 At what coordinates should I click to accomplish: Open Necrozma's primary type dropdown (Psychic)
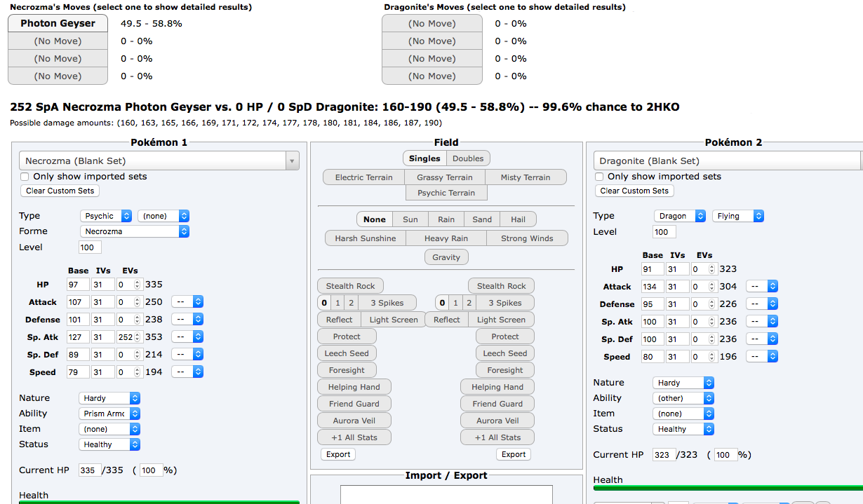coord(106,216)
